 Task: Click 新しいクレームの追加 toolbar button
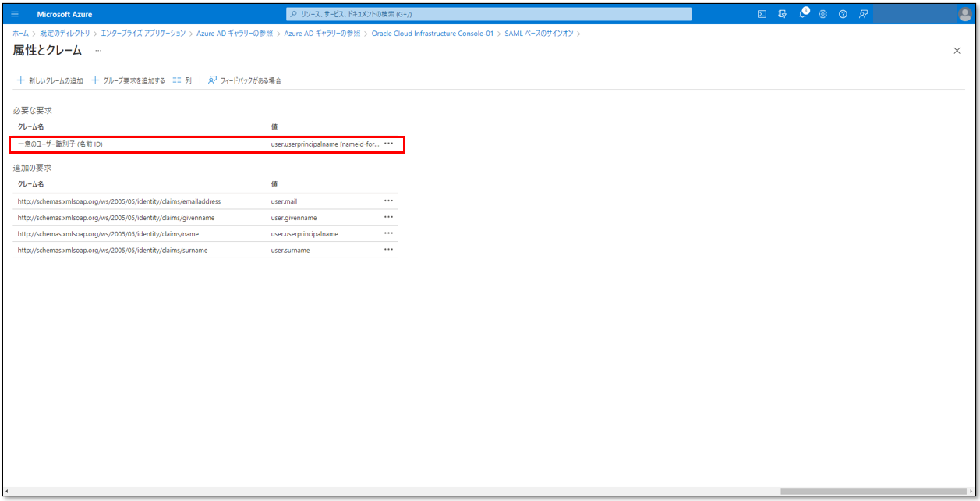50,80
